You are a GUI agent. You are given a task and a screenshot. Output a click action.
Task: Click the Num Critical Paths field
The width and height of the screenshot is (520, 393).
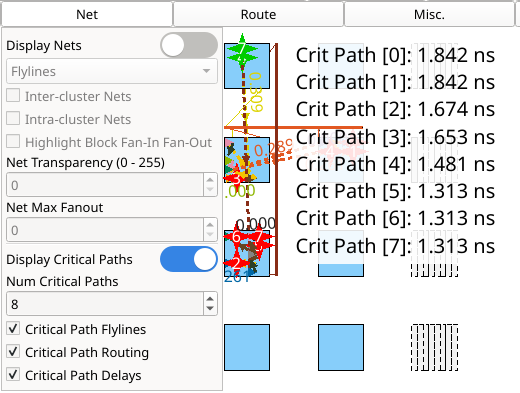[x=105, y=304]
